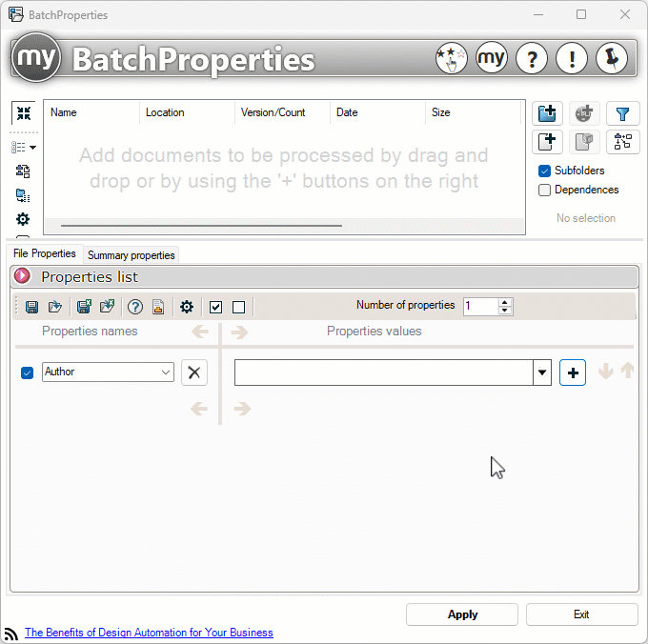Click the add folder button
Screen dimensions: 648x644
(x=547, y=114)
